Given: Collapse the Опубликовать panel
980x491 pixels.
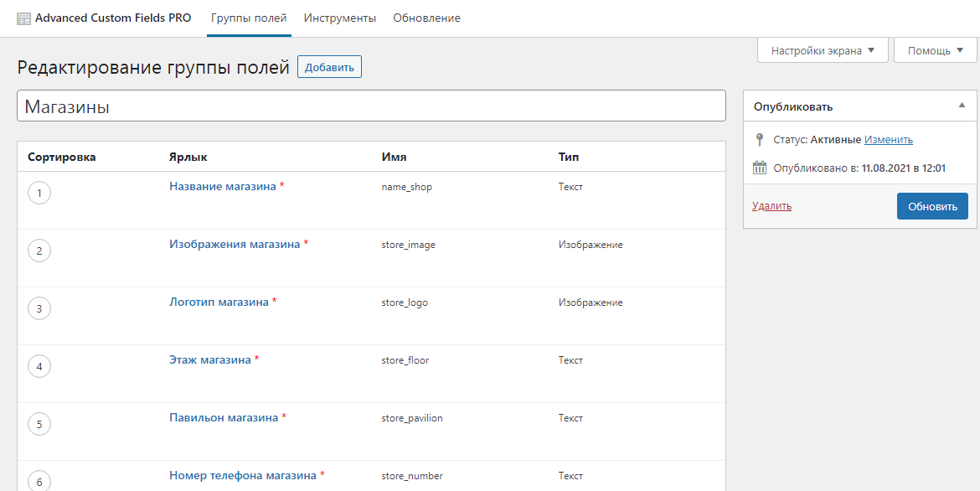Looking at the screenshot, I should 962,106.
